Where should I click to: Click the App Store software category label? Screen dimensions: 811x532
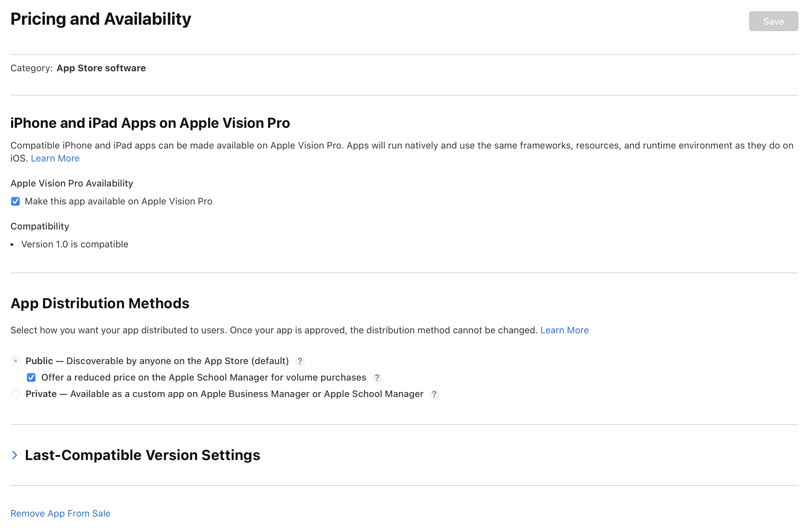[x=101, y=68]
